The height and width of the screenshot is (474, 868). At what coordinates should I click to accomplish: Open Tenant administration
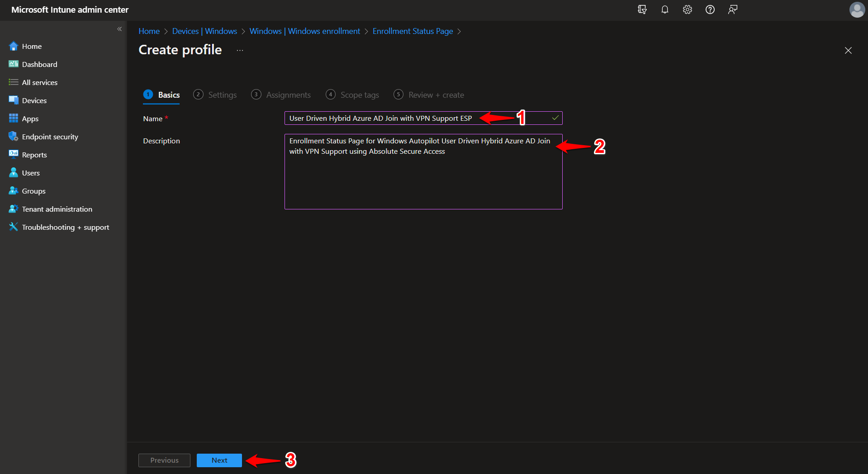(x=56, y=209)
